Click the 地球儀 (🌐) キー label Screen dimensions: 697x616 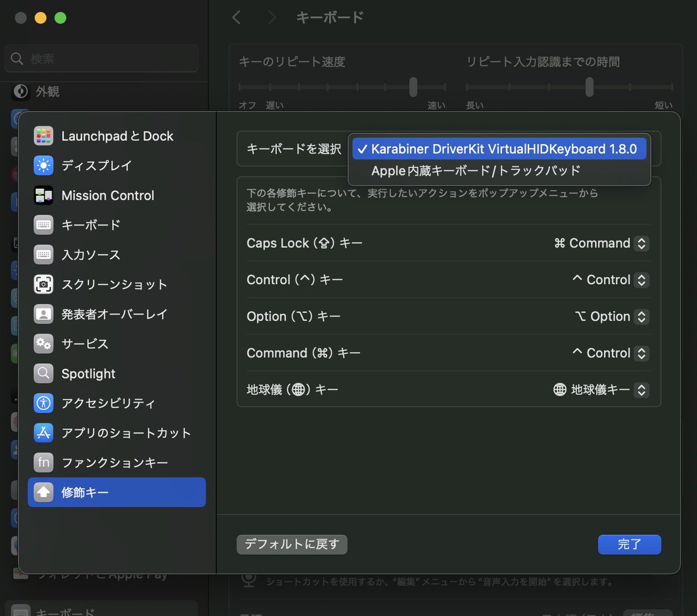pos(292,389)
